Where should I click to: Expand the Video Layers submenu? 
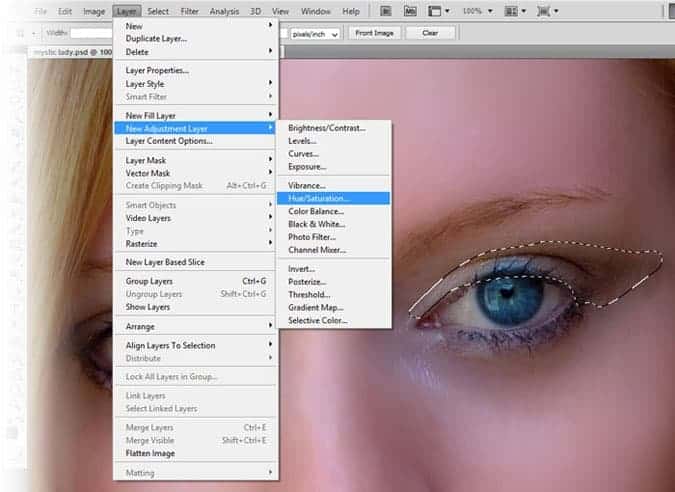(x=195, y=218)
